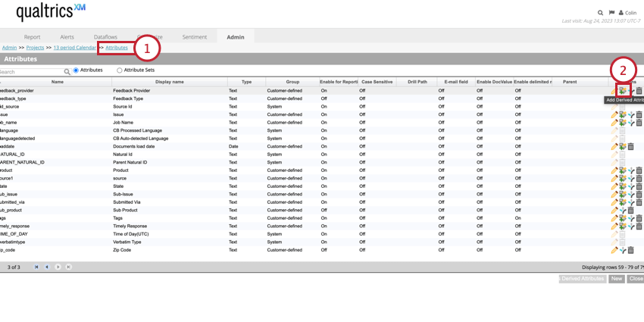
Task: Click the flag icon in the top header
Action: (612, 13)
